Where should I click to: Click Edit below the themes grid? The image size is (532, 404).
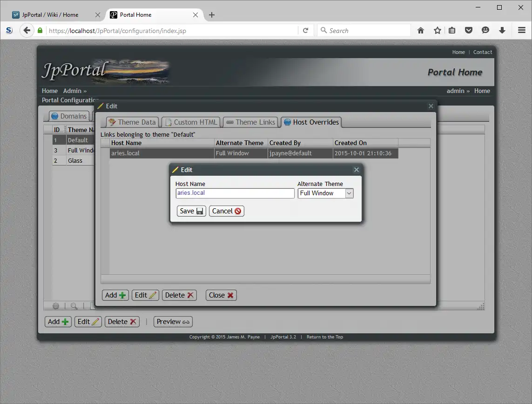88,322
